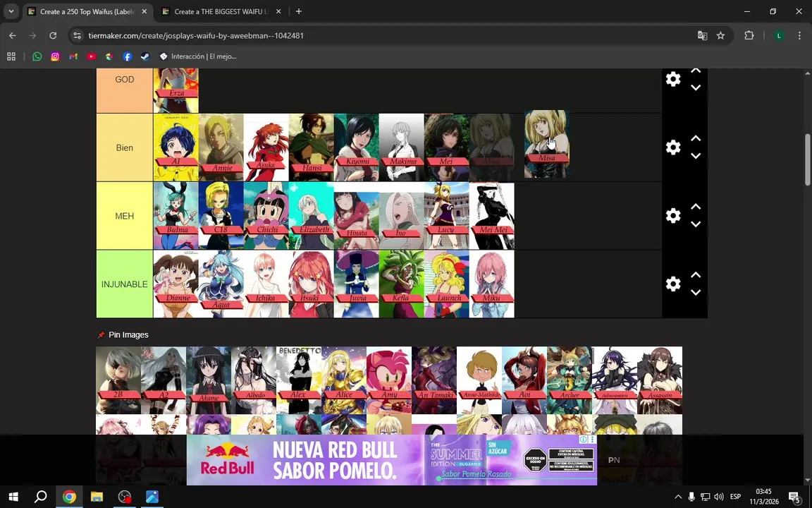Open the Chrome tab search dropdown
This screenshot has width=812, height=508.
[x=11, y=11]
